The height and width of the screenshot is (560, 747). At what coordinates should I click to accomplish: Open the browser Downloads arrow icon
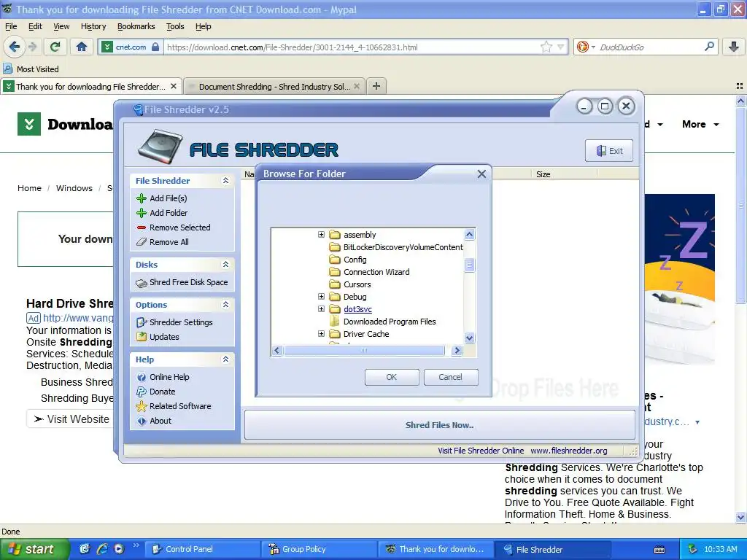734,47
